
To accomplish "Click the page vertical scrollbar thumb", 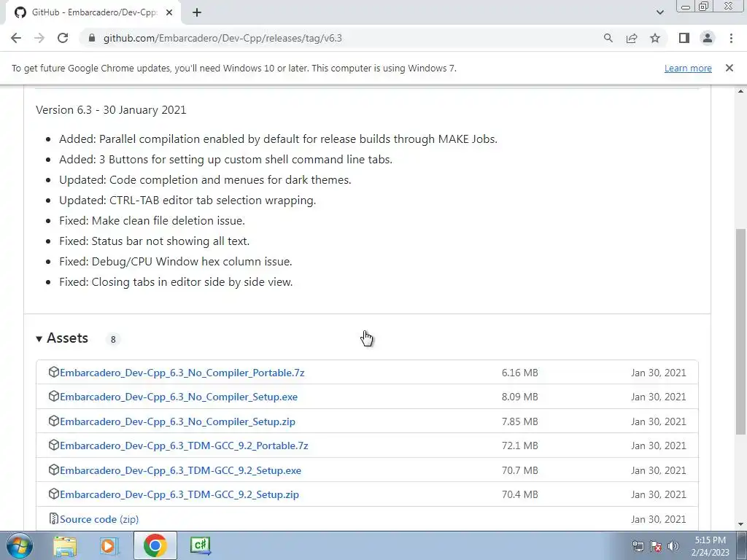I will coord(740,332).
